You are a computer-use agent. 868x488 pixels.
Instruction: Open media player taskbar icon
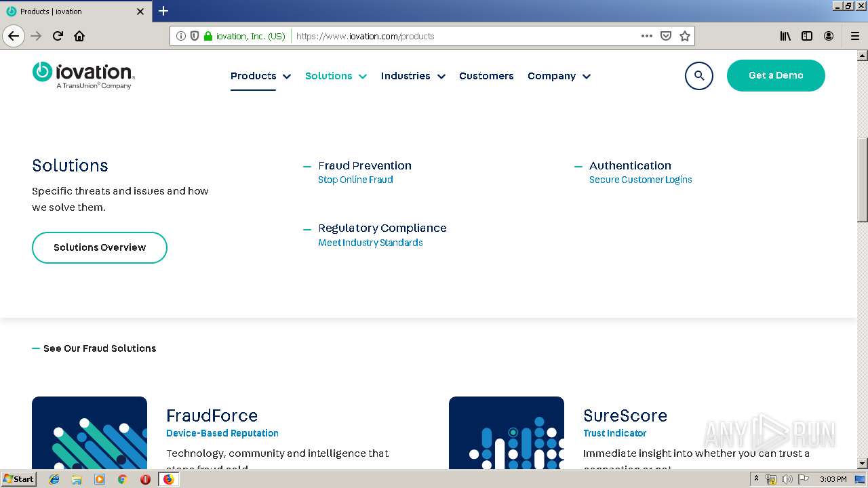[x=100, y=479]
